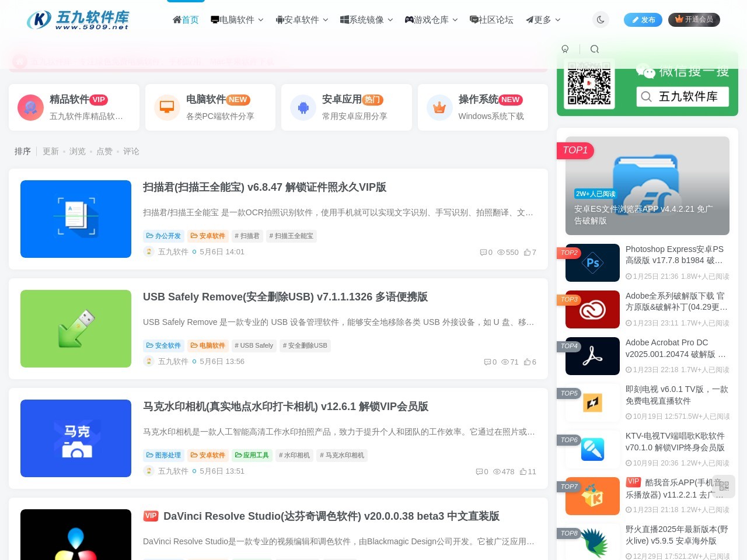
Task: Open the search magnifier icon
Action: (x=594, y=49)
